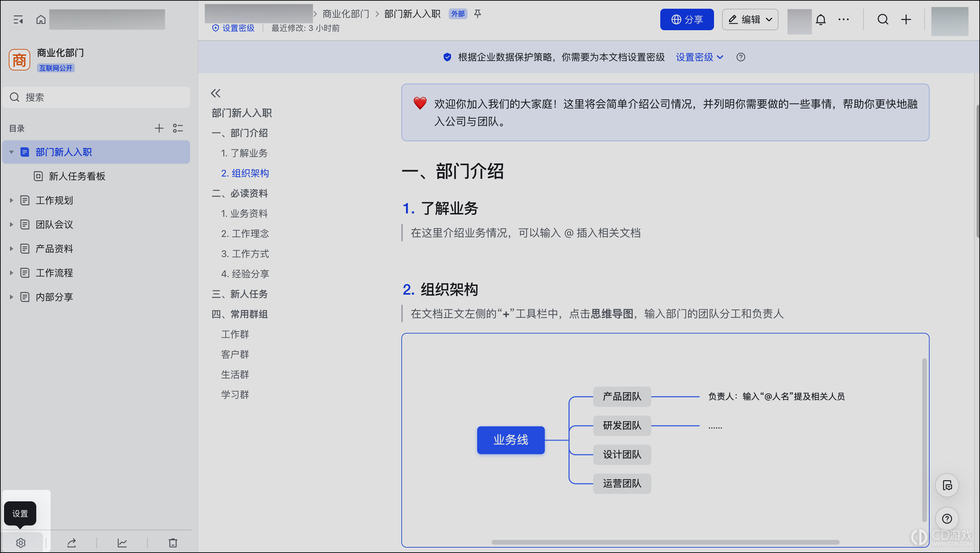Open the comments panel floating button
The width and height of the screenshot is (980, 553).
pyautogui.click(x=947, y=485)
